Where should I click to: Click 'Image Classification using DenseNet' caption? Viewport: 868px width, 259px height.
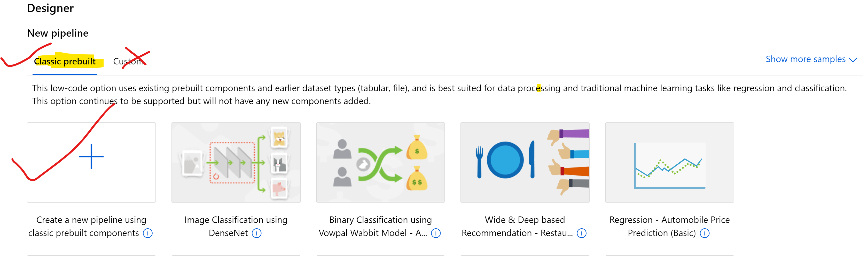pos(236,226)
